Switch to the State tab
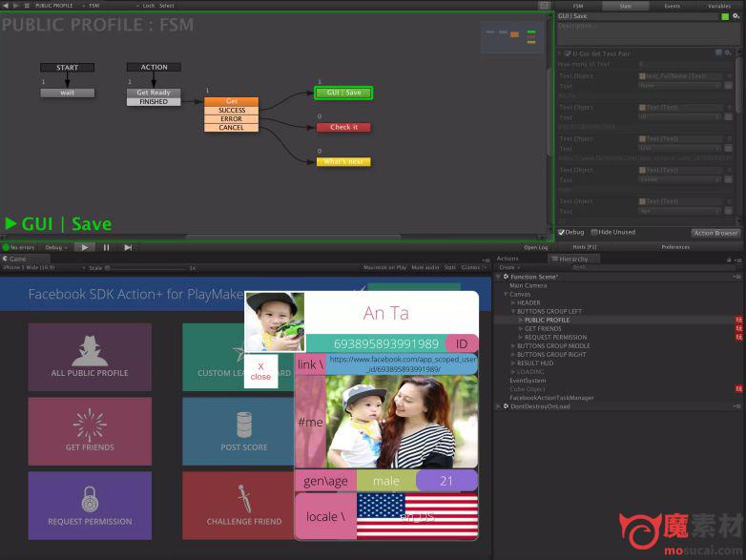 (625, 6)
